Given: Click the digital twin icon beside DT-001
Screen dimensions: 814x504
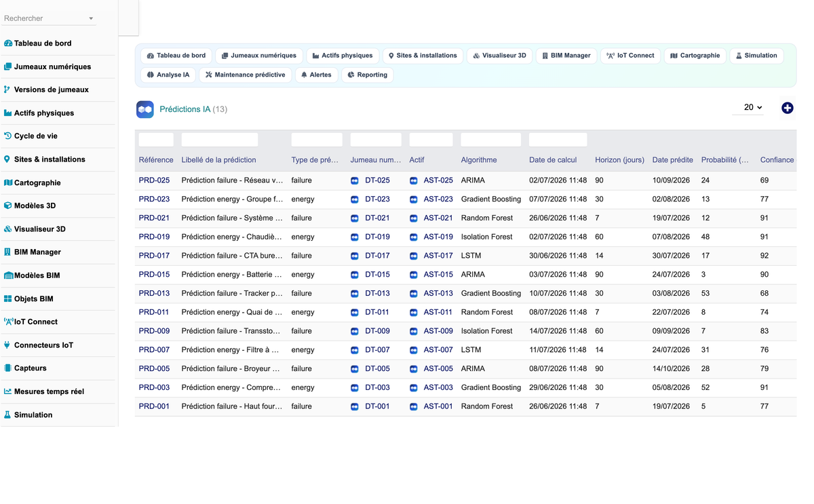Looking at the screenshot, I should tap(355, 406).
